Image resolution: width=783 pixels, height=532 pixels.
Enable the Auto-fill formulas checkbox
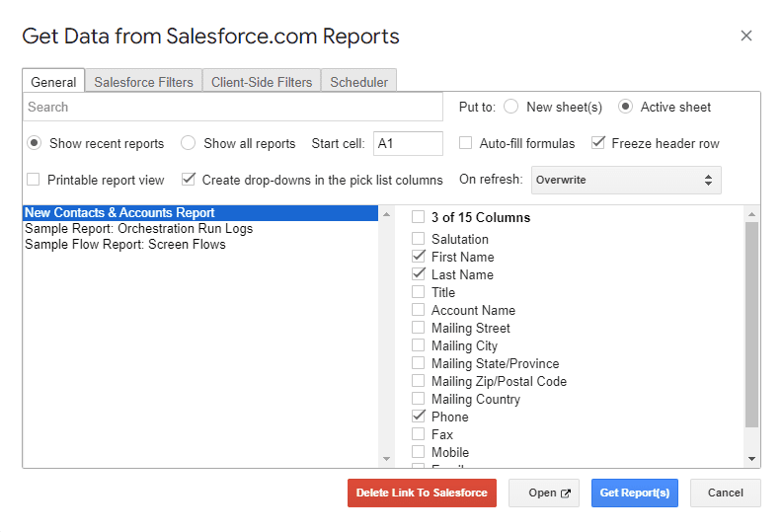point(466,143)
